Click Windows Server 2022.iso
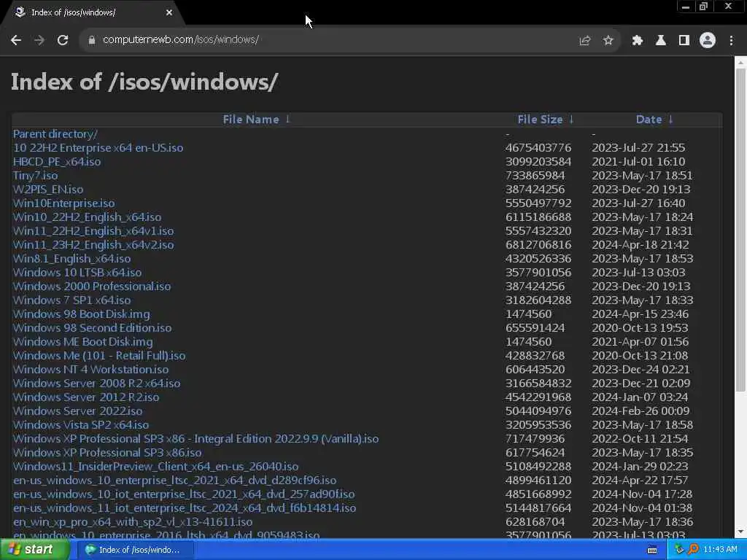This screenshot has height=560, width=747. point(77,411)
